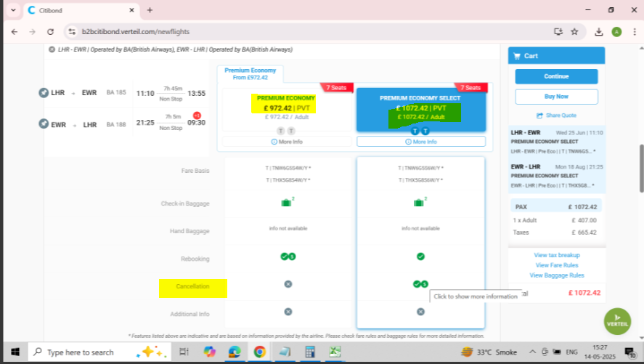Click the Premium Economy rebooking tick icon
This screenshot has width=644, height=364.
288,256
